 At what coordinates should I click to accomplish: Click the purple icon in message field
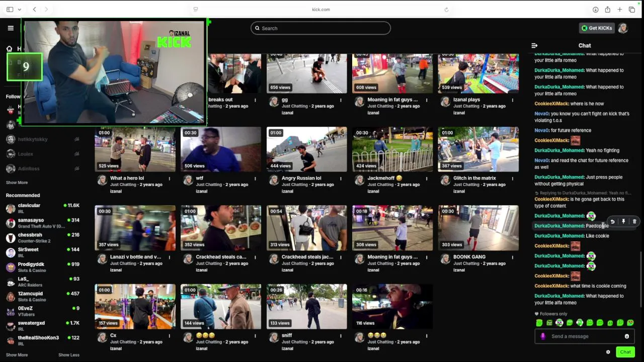click(x=543, y=336)
